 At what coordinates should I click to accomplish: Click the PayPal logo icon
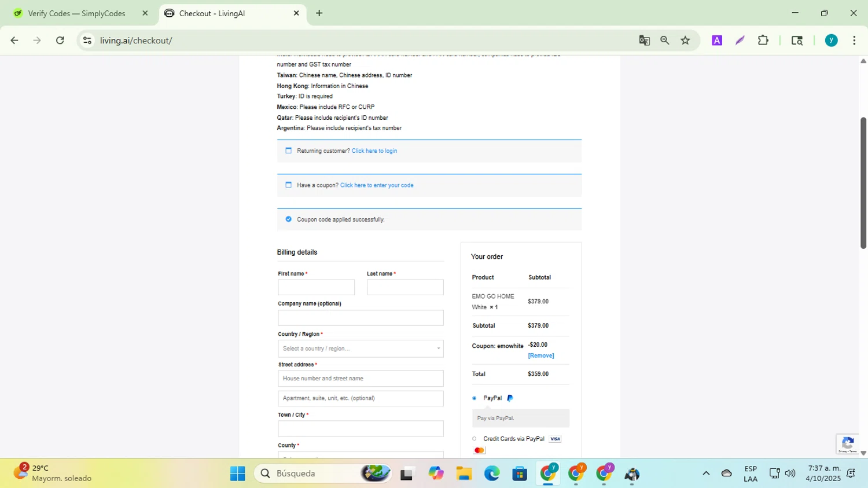tap(510, 398)
